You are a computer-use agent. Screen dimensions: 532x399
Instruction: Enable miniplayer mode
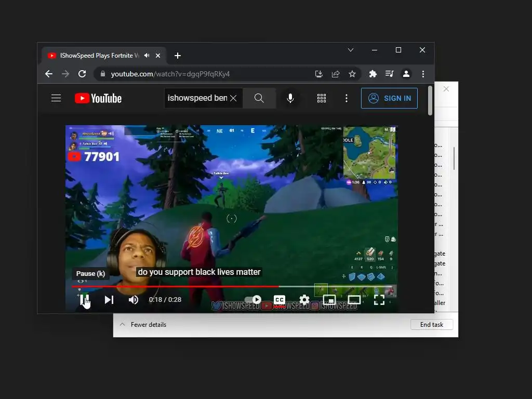click(329, 300)
